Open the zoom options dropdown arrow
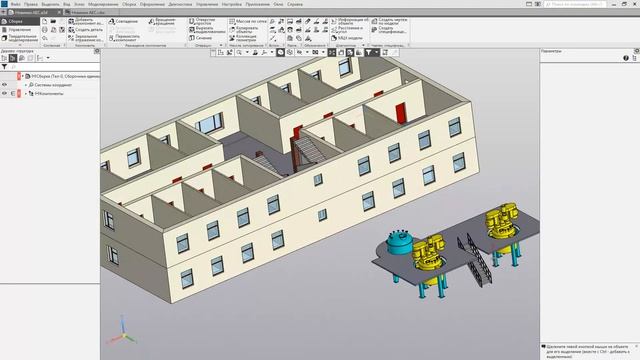This screenshot has width=640, height=360. (x=247, y=52)
